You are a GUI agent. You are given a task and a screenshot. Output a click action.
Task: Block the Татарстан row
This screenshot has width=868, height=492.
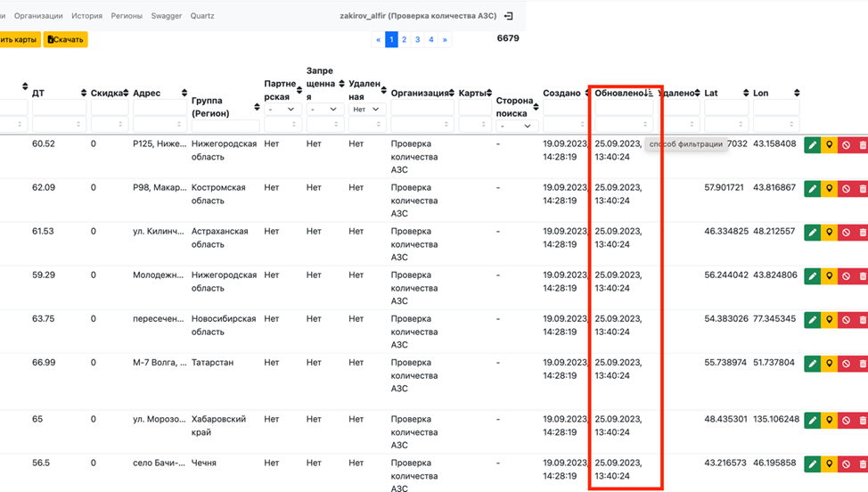846,364
